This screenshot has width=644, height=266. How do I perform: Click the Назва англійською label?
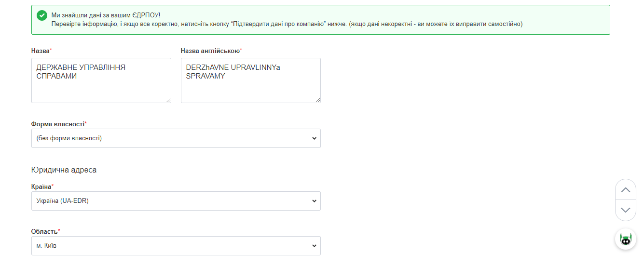pyautogui.click(x=210, y=51)
